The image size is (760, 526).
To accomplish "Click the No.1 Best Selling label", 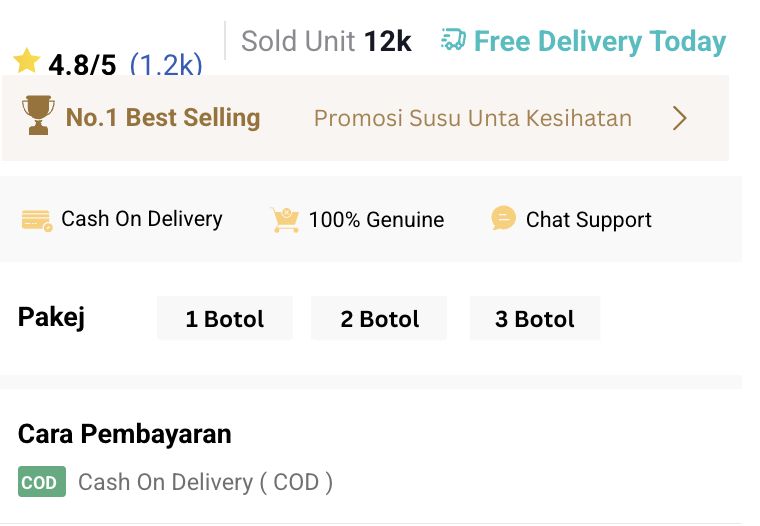I will click(x=163, y=118).
